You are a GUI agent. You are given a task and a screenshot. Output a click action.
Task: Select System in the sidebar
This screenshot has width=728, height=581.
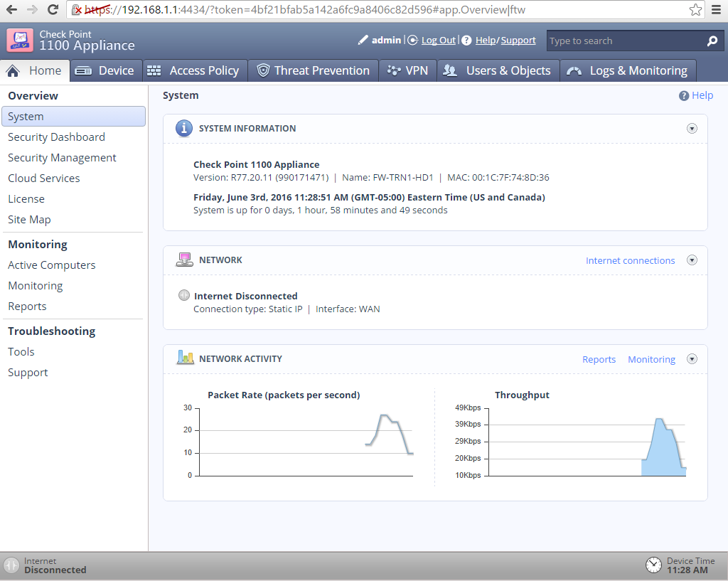(73, 116)
